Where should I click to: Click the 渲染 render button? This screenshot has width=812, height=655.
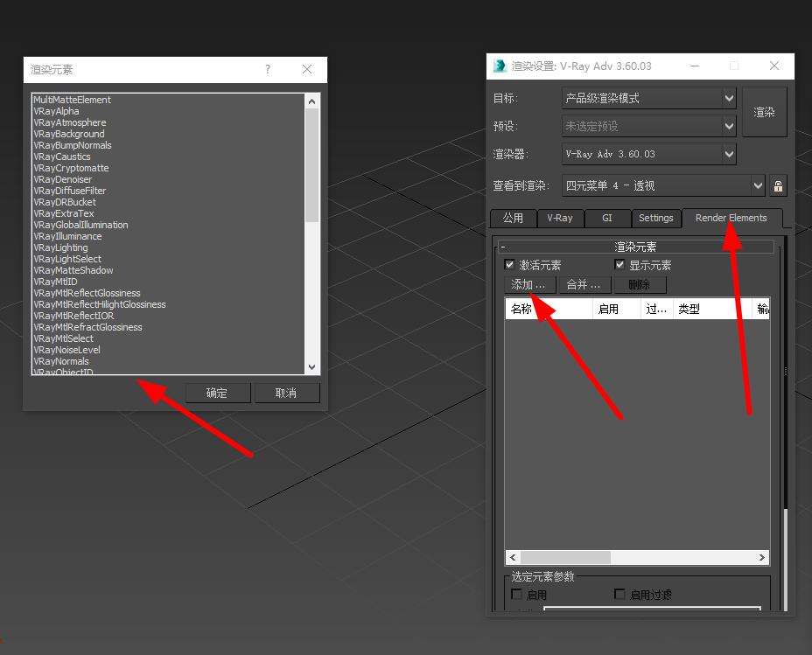765,112
